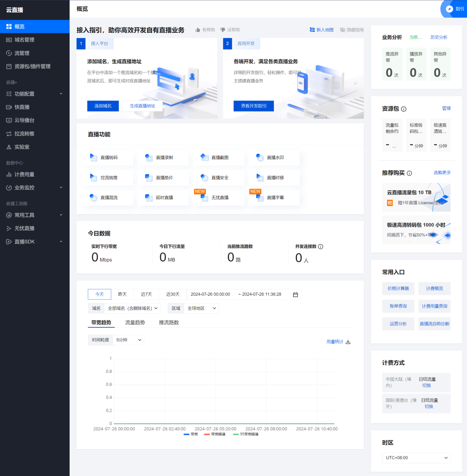This screenshot has height=476, width=467.
Task: Click the 直播转码 feature icon
Action: click(93, 157)
